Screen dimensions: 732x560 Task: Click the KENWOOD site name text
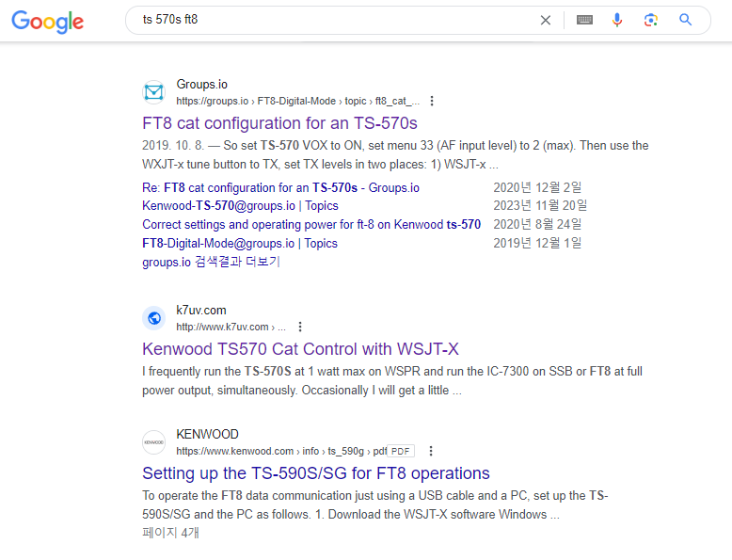(x=207, y=435)
